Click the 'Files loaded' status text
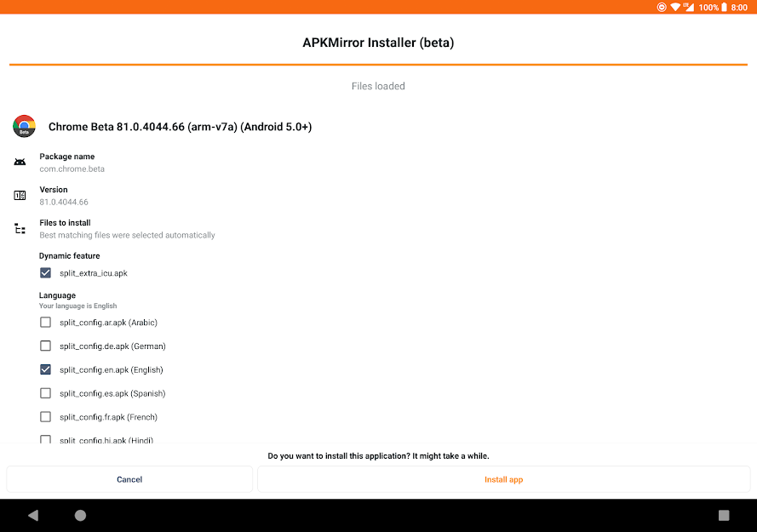The width and height of the screenshot is (757, 532). click(378, 86)
